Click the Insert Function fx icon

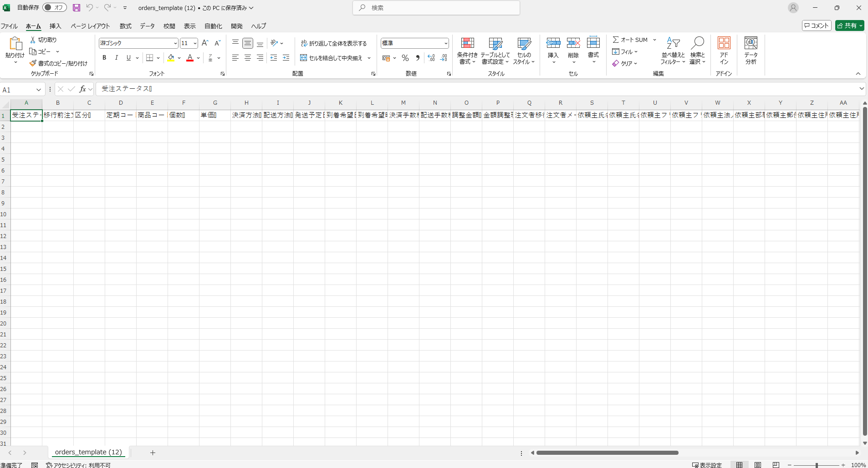pyautogui.click(x=82, y=89)
